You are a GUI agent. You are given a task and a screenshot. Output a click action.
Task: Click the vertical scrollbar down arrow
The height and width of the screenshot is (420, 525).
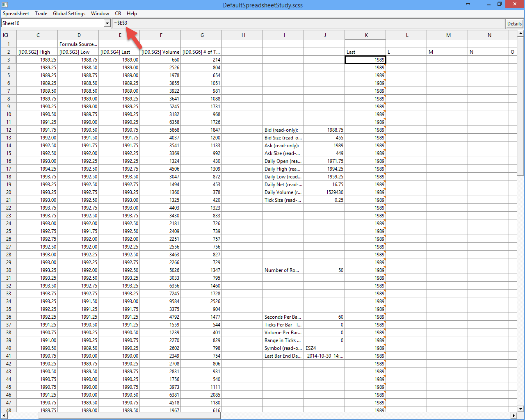point(520,409)
